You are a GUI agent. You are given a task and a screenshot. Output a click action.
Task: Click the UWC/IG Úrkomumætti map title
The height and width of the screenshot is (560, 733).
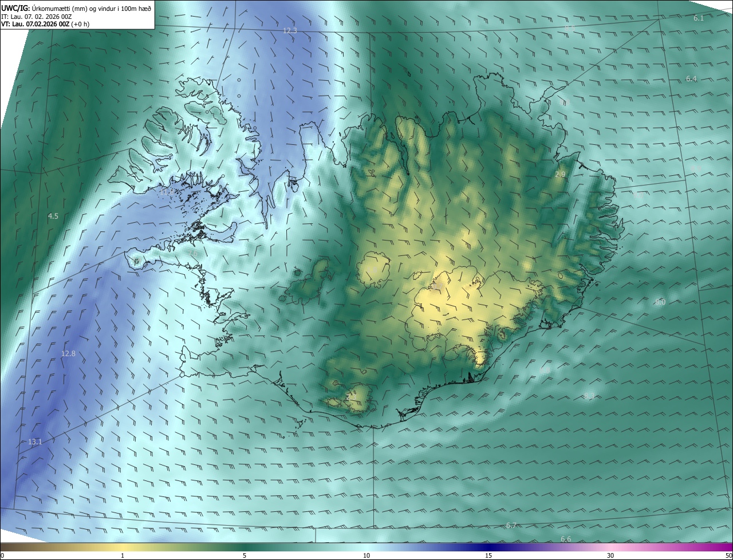click(x=76, y=8)
